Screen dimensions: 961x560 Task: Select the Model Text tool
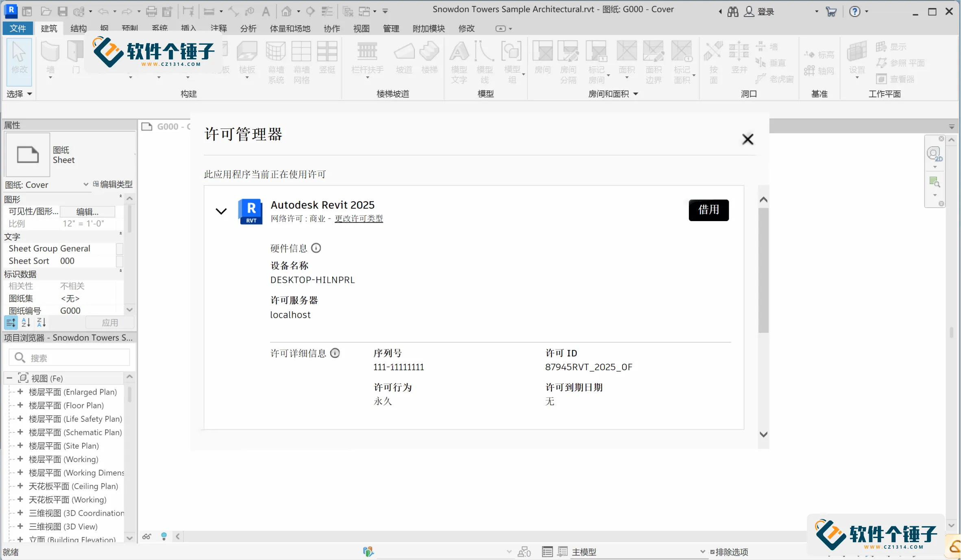click(x=459, y=62)
